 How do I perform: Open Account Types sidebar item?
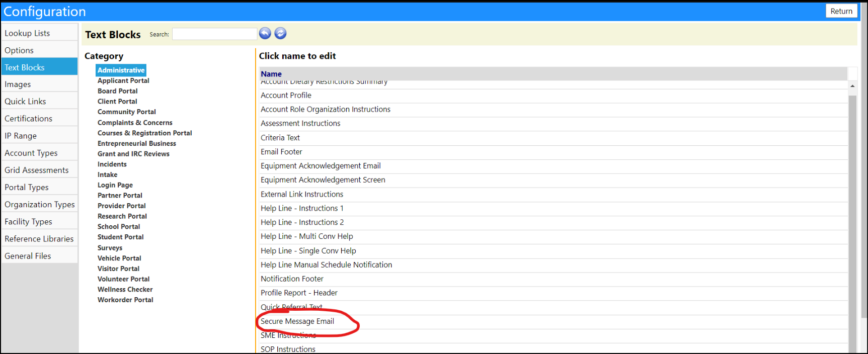(39, 153)
